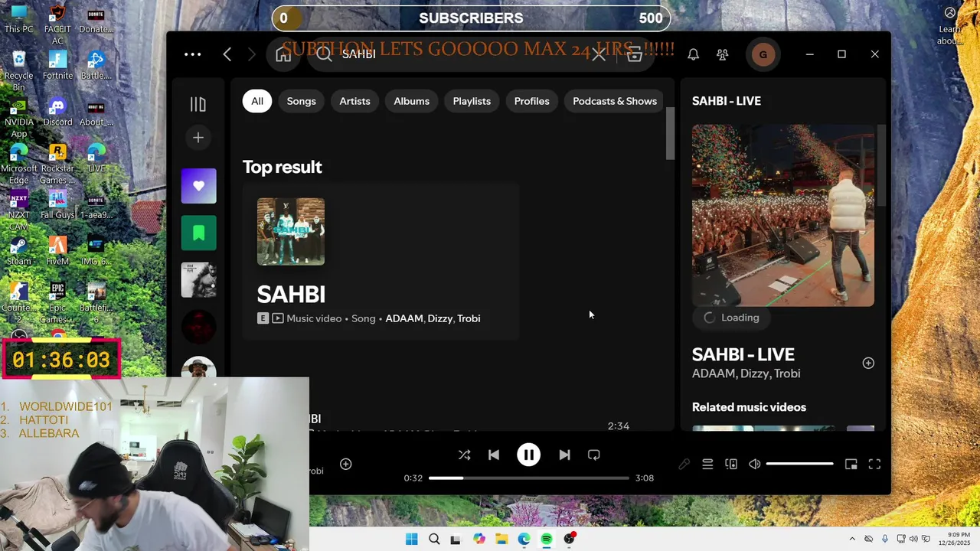
Task: Skip to next track
Action: [564, 455]
